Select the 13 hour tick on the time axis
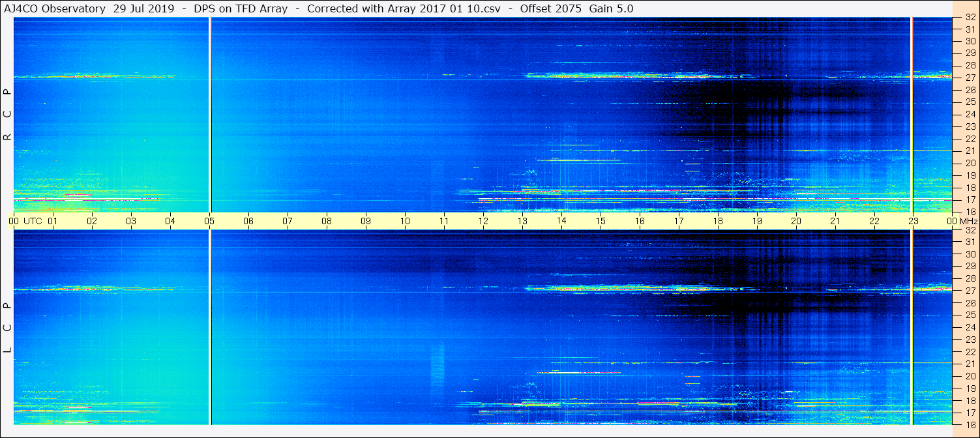This screenshot has height=438, width=980. (x=522, y=221)
